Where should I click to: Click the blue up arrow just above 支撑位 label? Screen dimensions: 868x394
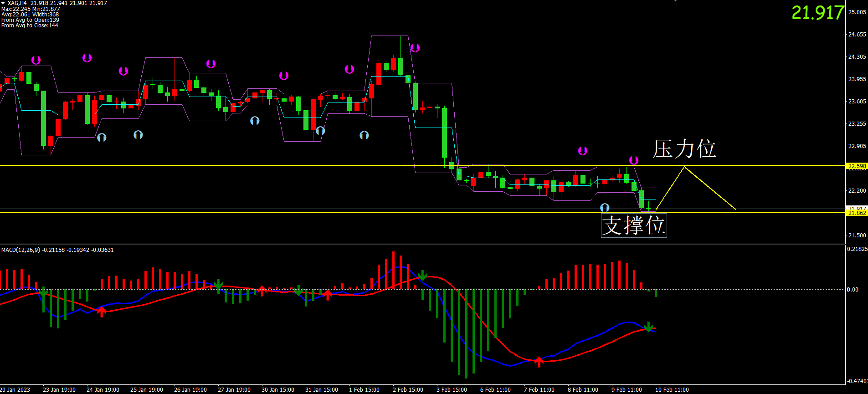[x=605, y=208]
